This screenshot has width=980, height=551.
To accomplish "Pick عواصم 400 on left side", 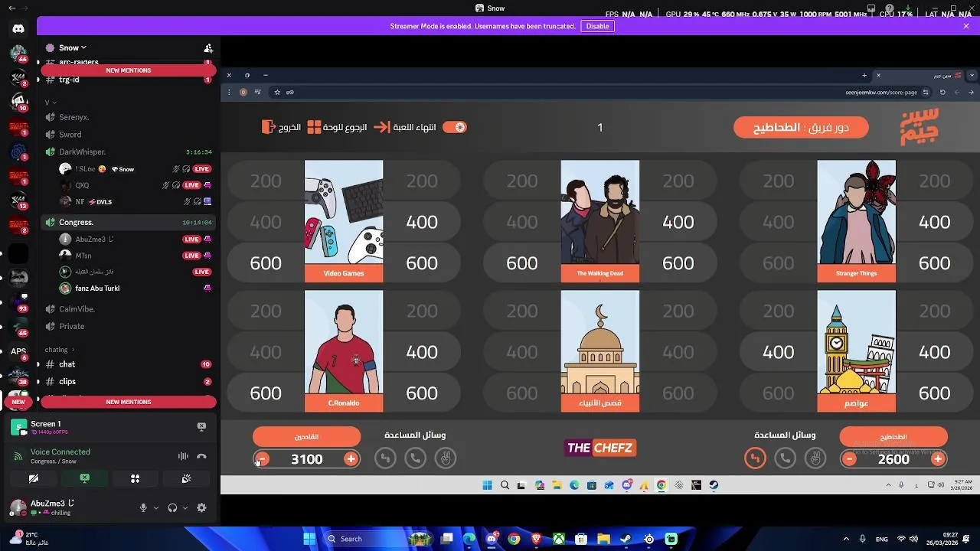I will (778, 352).
